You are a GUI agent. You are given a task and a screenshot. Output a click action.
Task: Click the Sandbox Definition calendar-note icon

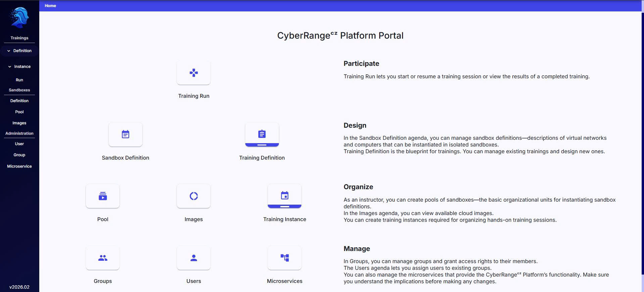point(126,134)
